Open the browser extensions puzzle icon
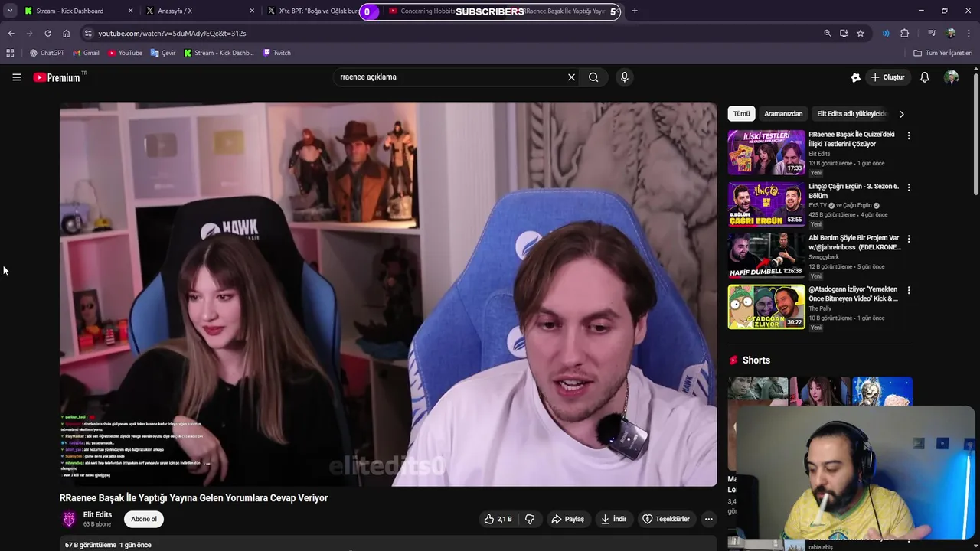 click(x=904, y=34)
